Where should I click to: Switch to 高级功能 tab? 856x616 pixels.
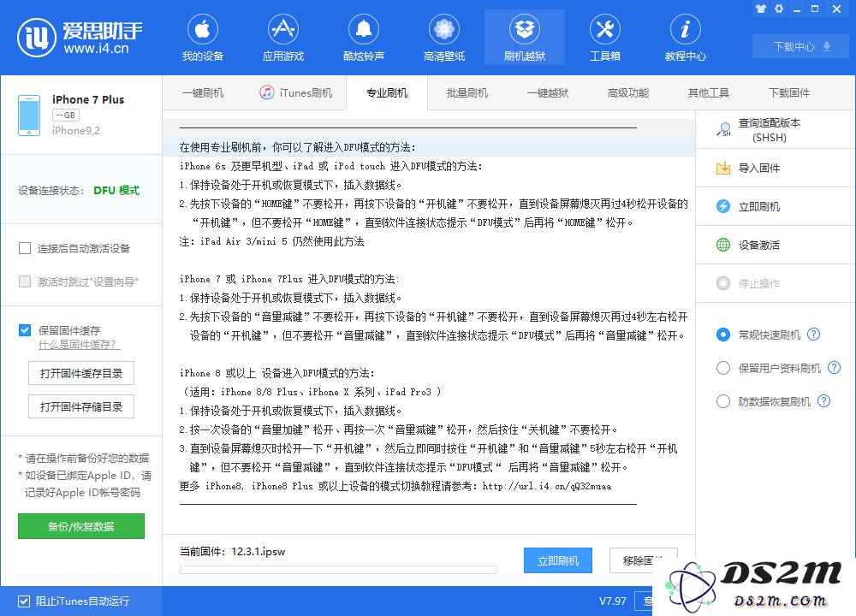pyautogui.click(x=627, y=92)
